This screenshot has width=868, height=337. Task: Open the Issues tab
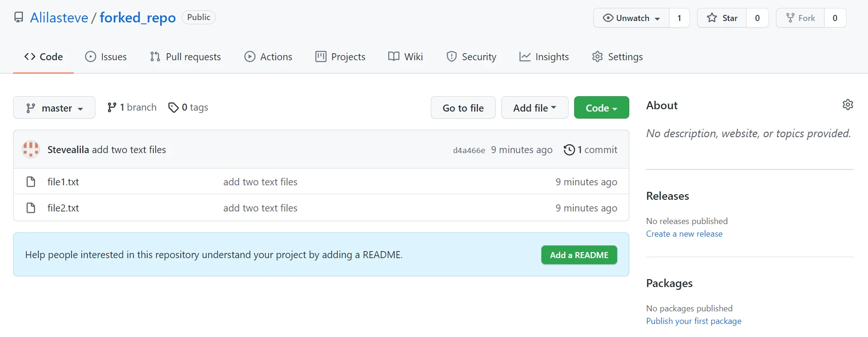pos(106,57)
